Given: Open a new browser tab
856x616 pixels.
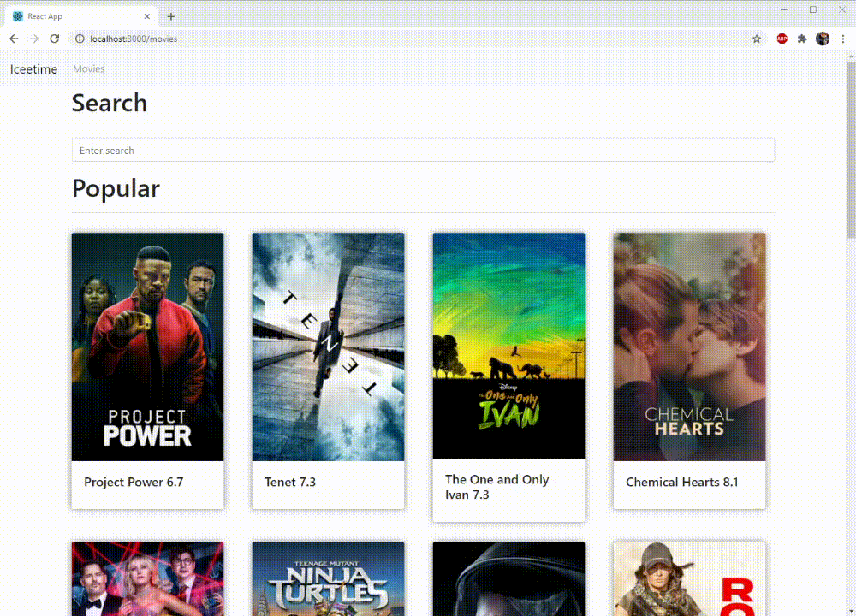Looking at the screenshot, I should click(171, 16).
